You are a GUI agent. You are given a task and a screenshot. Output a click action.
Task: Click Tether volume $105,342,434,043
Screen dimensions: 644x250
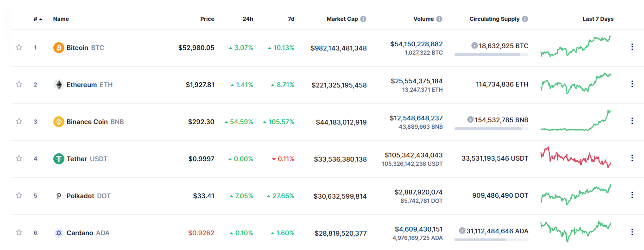[414, 155]
